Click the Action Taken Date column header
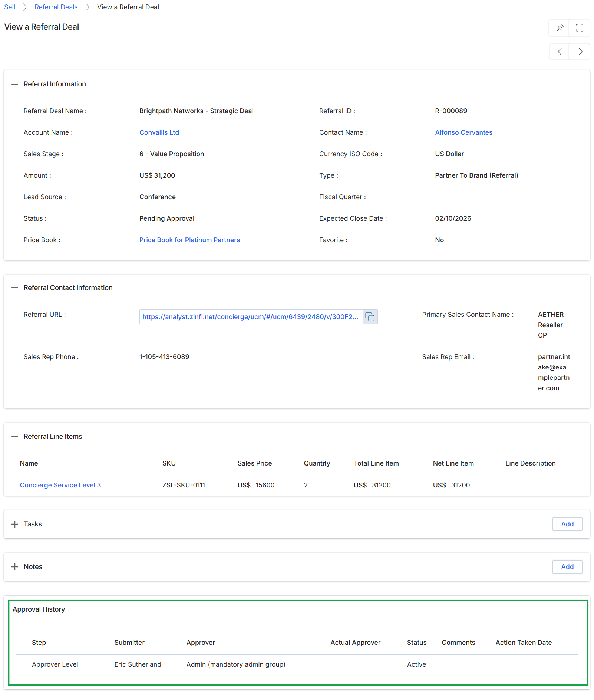The width and height of the screenshot is (594, 700). [524, 643]
